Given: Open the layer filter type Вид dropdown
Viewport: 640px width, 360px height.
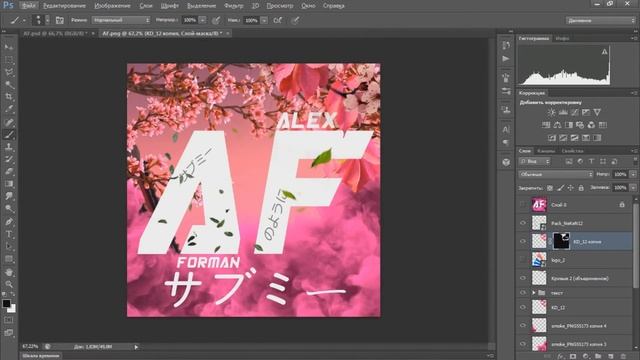Looking at the screenshot, I should pos(534,162).
